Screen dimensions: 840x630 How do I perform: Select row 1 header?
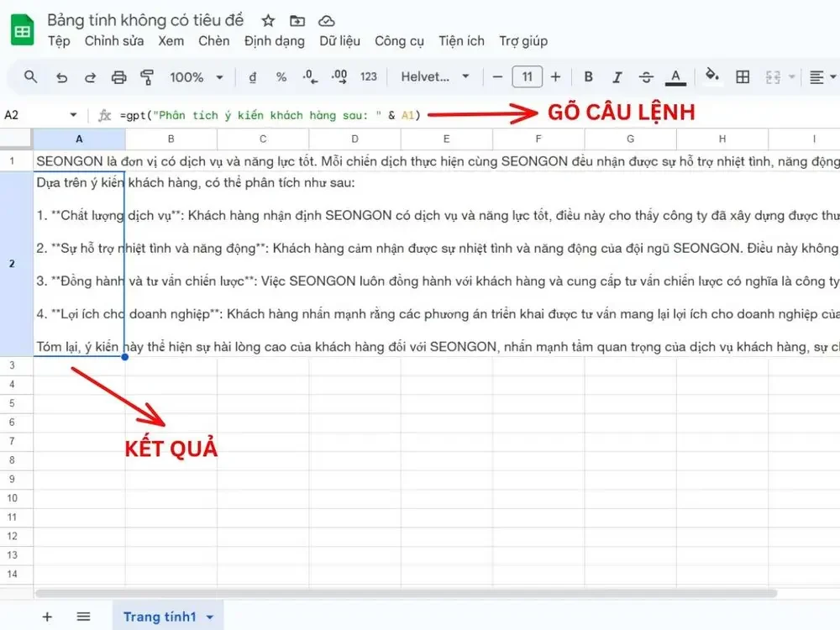13,160
